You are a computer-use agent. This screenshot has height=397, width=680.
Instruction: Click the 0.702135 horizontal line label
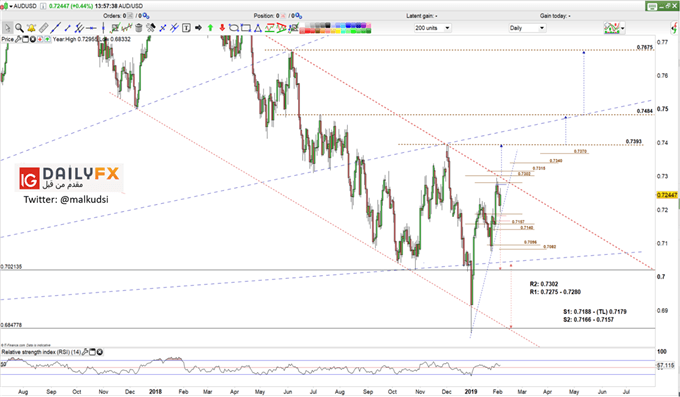pyautogui.click(x=11, y=267)
